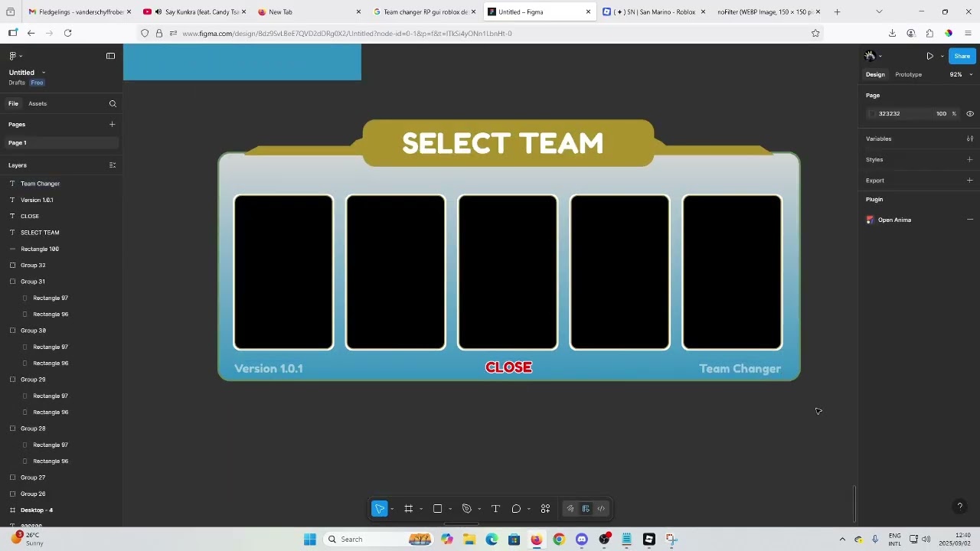
Task: Click SELECT TEAM title on canvas
Action: [502, 144]
